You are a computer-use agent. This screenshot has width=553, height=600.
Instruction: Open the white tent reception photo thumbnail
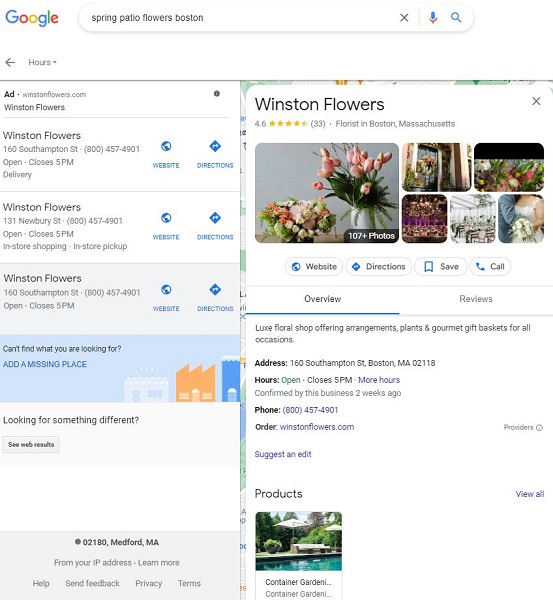pyautogui.click(x=473, y=218)
